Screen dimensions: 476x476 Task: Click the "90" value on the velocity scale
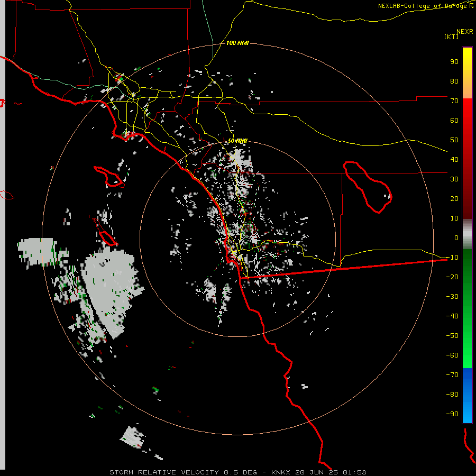pyautogui.click(x=454, y=62)
